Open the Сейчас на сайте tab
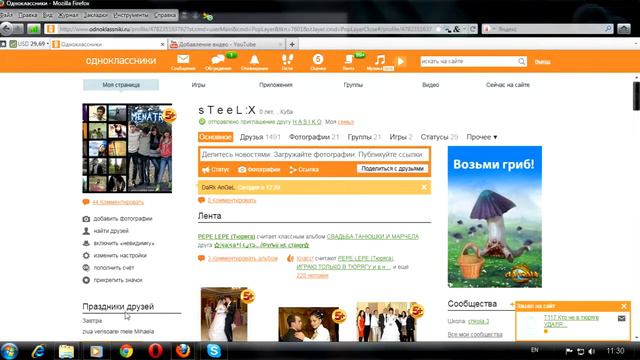The width and height of the screenshot is (640, 360). coord(508,85)
